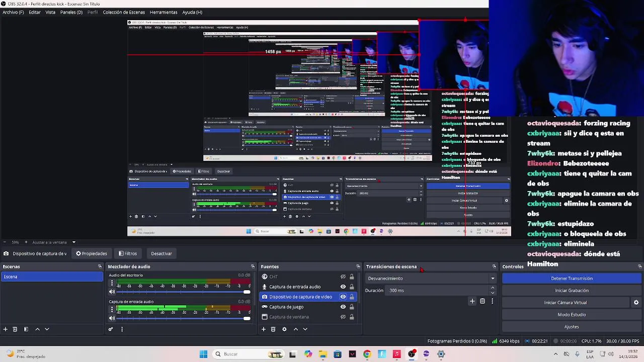
Task: Undock the Transiciones de escena panel
Action: coord(494,266)
